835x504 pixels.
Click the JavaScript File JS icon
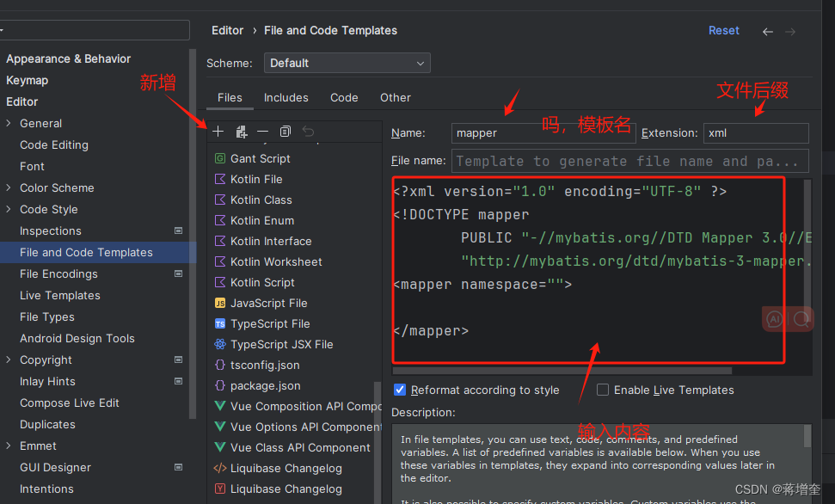[x=220, y=303]
